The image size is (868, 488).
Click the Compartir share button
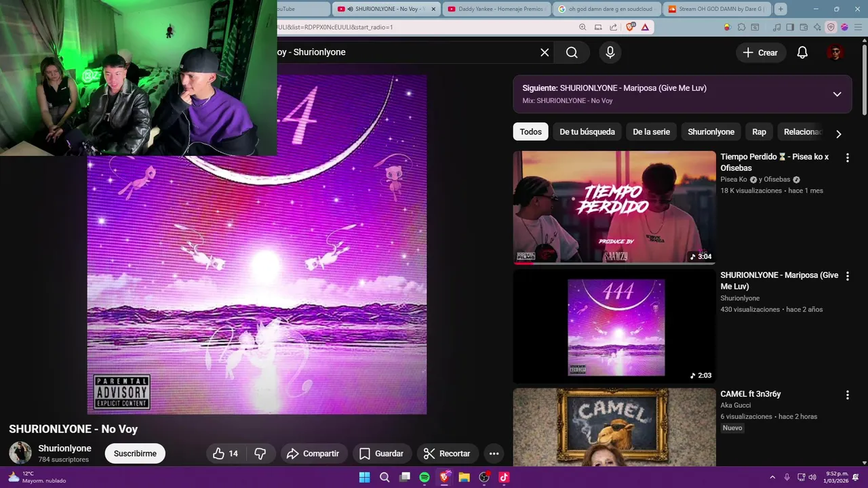[313, 453]
